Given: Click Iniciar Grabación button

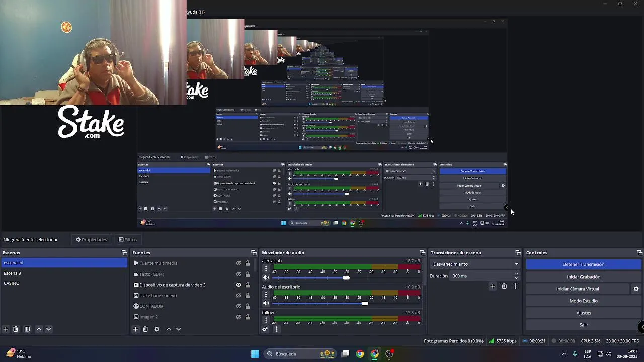Looking at the screenshot, I should click(584, 277).
